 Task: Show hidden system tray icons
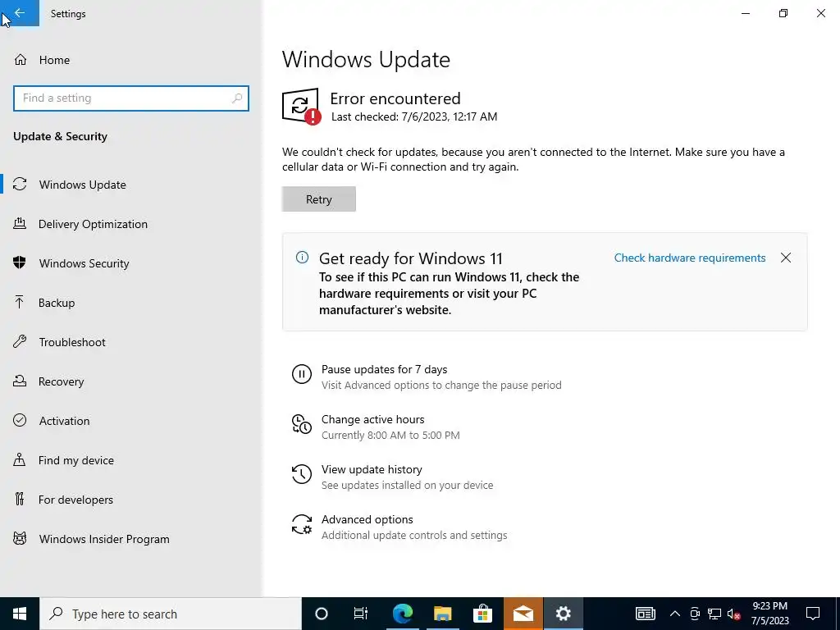pyautogui.click(x=675, y=614)
